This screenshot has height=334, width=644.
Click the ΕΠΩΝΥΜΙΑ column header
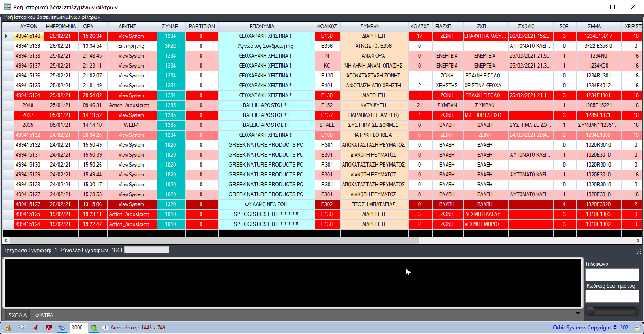click(268, 27)
